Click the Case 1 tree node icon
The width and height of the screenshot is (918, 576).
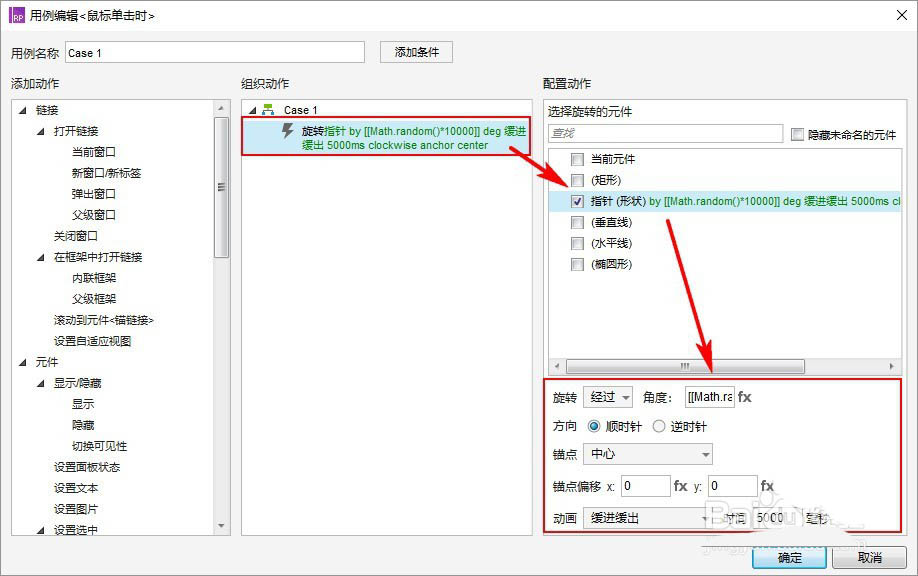pos(268,109)
